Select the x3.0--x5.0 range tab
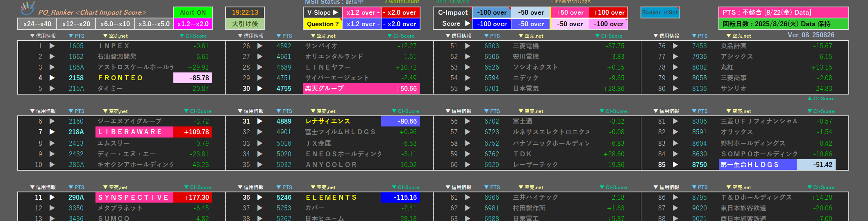Viewport: 868px width, 221px height. click(x=154, y=24)
